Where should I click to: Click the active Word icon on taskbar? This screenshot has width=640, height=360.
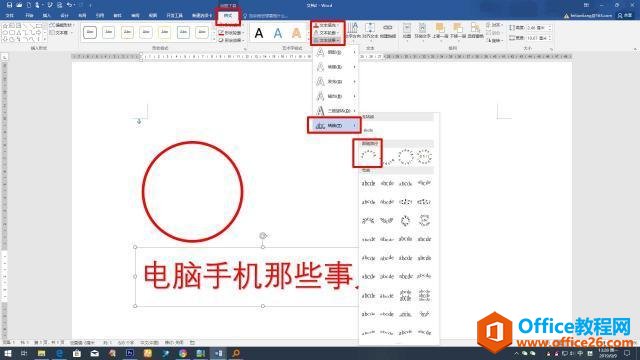click(x=218, y=353)
